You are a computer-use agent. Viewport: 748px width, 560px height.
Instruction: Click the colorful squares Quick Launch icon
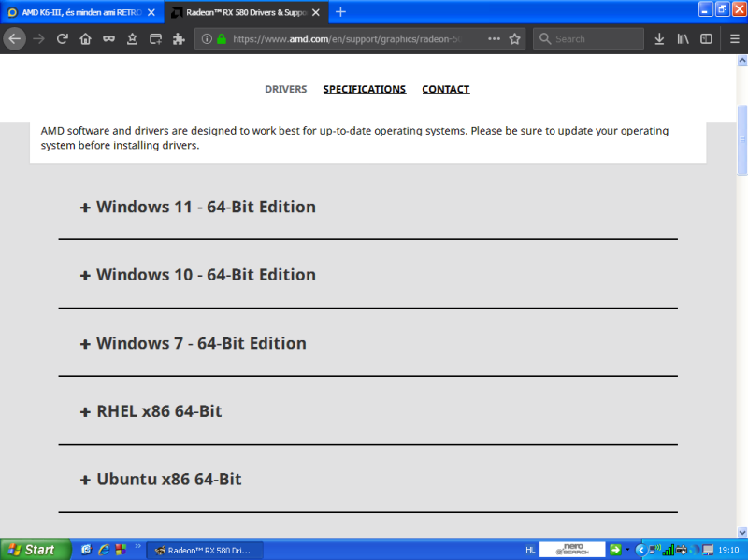tap(122, 550)
